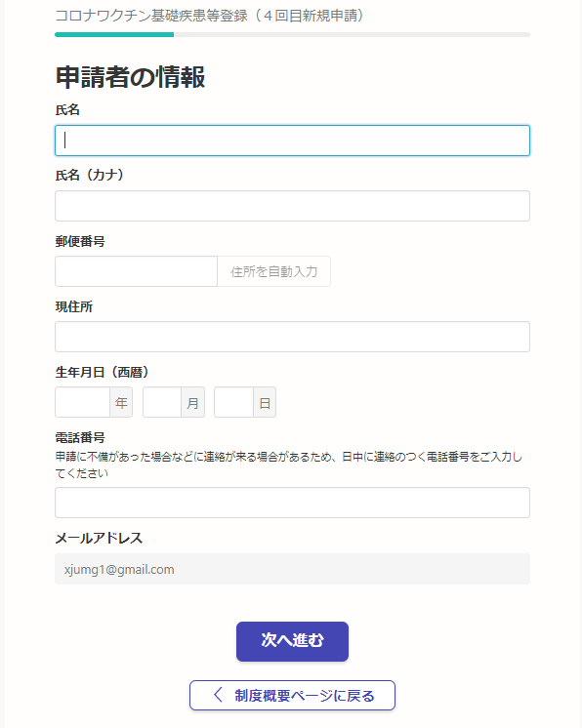This screenshot has width=582, height=728.
Task: Focus the 氏名(カナ) katakana name field
Action: coord(292,206)
